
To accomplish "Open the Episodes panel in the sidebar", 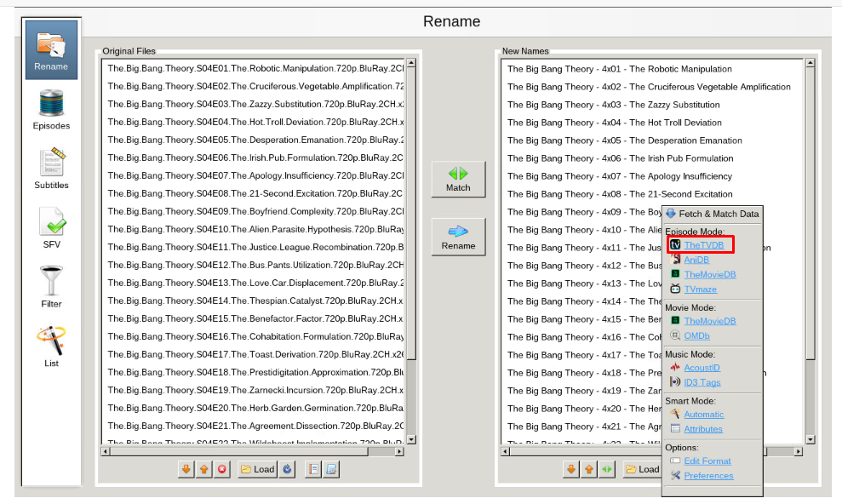I will click(x=50, y=108).
